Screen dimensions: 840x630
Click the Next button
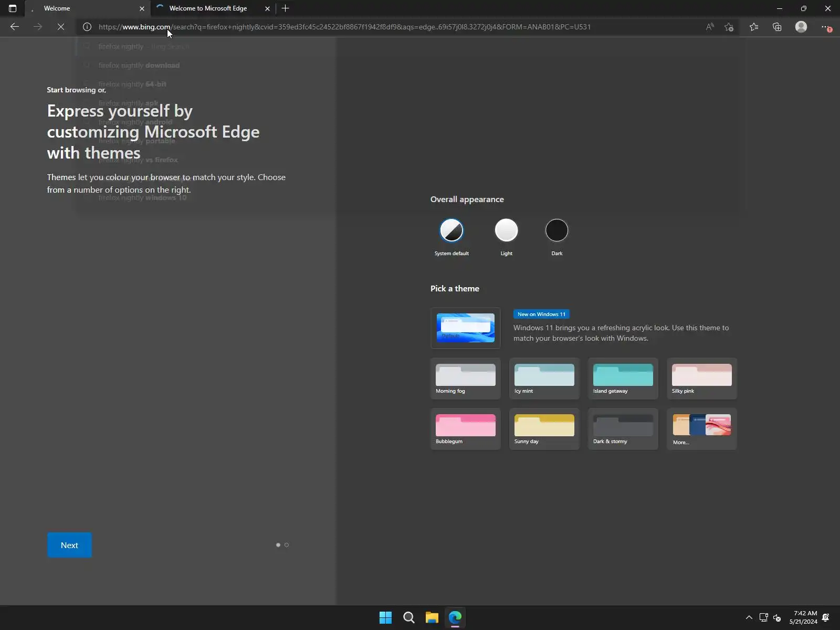point(69,545)
